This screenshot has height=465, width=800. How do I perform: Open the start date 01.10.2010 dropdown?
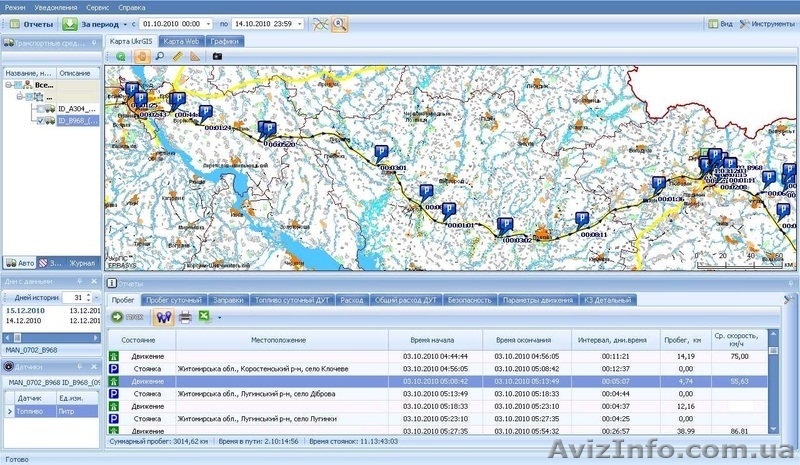tap(208, 24)
